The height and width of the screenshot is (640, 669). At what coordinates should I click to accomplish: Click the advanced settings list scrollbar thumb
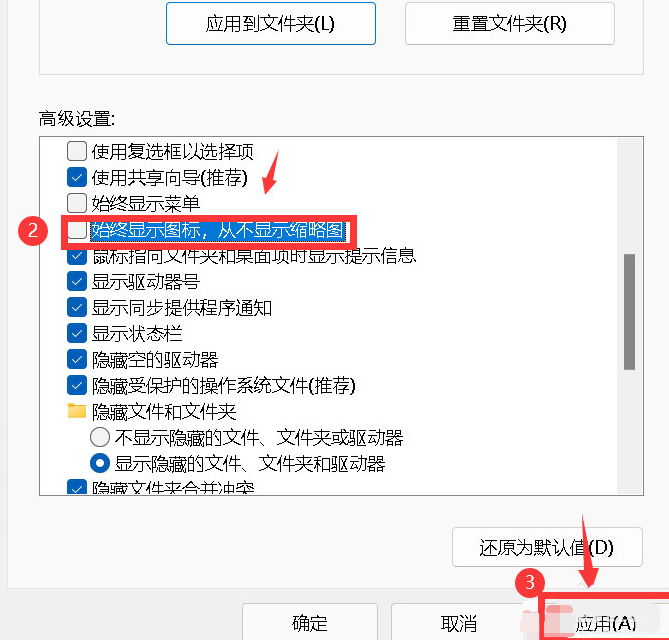[629, 312]
